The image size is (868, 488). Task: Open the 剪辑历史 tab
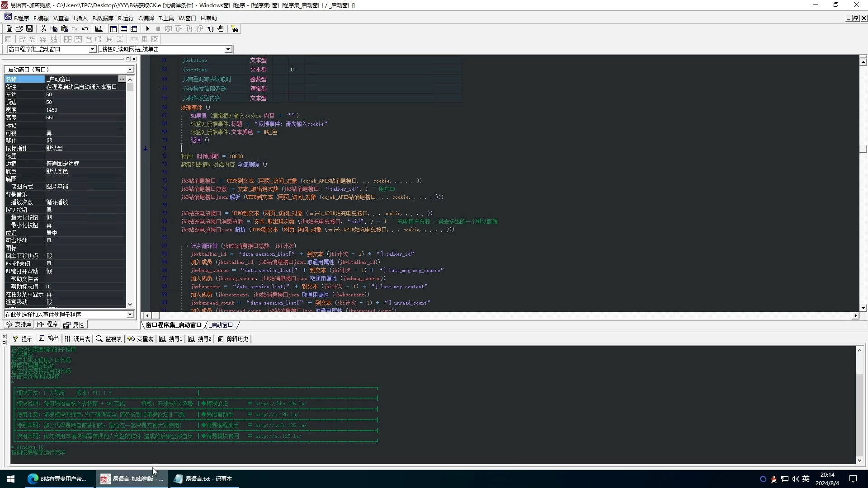point(233,338)
